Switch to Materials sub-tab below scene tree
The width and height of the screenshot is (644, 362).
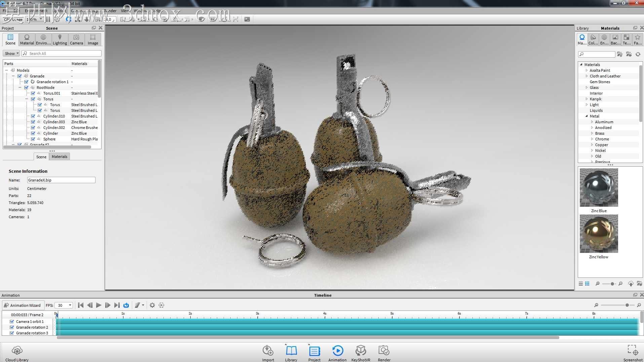(x=60, y=157)
